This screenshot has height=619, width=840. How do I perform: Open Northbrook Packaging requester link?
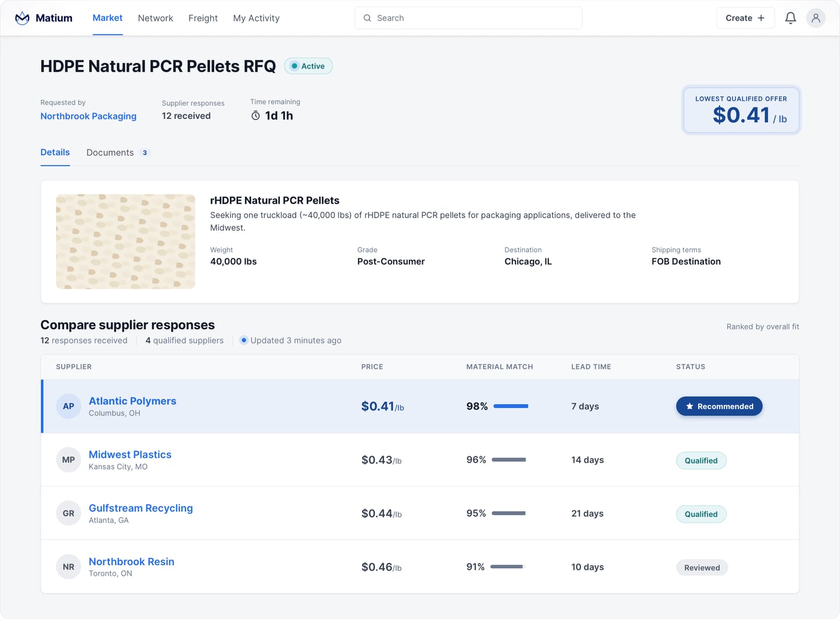[x=88, y=116]
